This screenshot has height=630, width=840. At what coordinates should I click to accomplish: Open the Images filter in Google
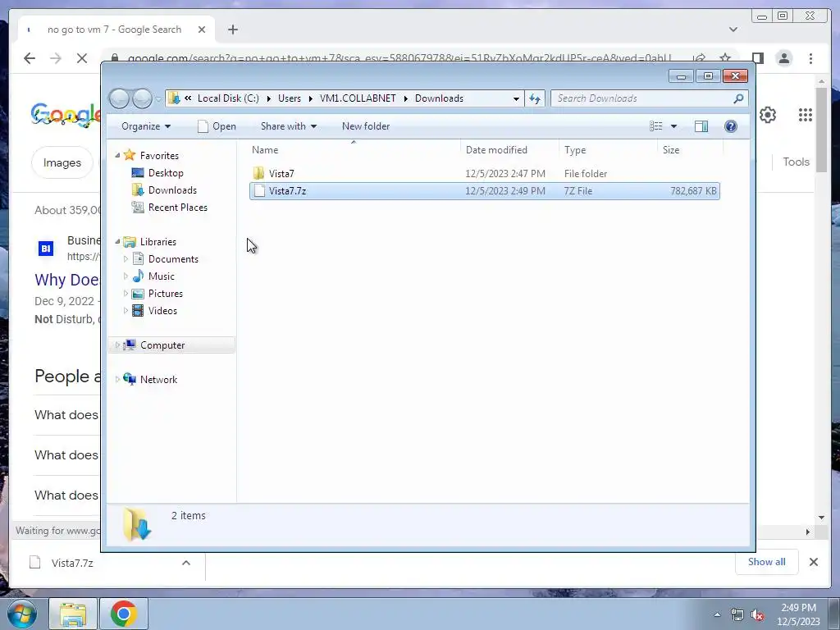tap(62, 162)
